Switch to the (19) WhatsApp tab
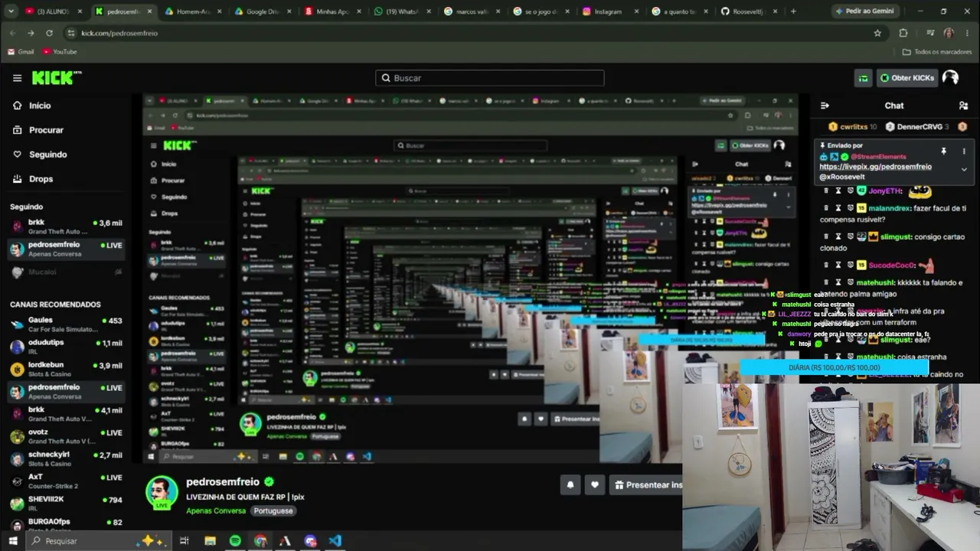The image size is (980, 551). [401, 11]
